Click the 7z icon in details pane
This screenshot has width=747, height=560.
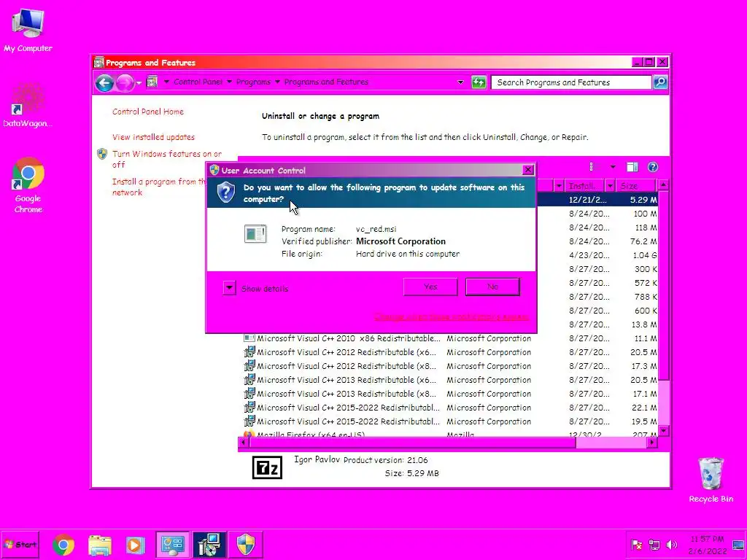click(x=267, y=467)
